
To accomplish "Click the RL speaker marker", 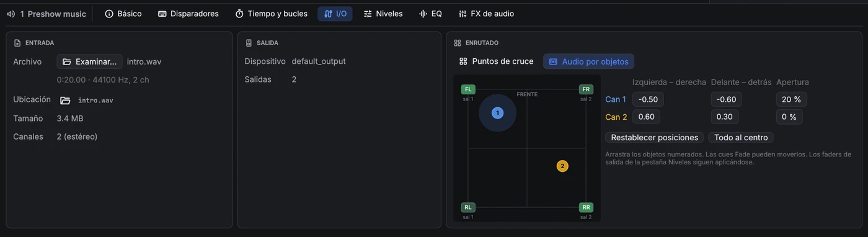I will point(468,207).
